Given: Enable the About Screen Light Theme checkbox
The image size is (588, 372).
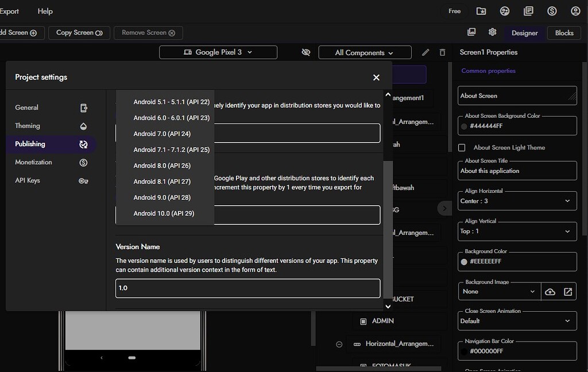Looking at the screenshot, I should [x=462, y=148].
